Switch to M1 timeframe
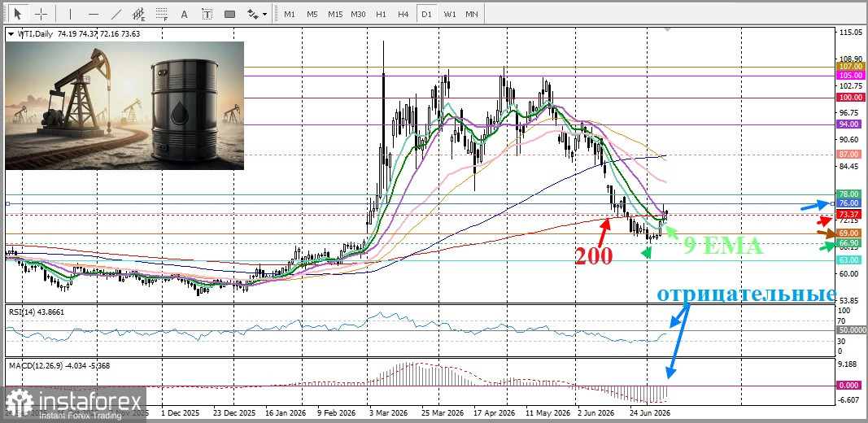868x423 pixels. [290, 14]
